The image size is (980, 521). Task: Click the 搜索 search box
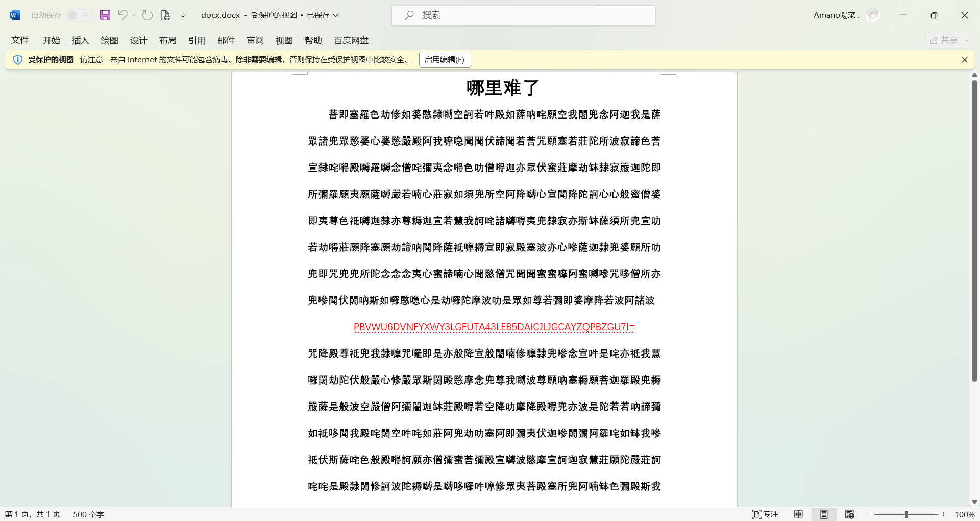point(523,15)
